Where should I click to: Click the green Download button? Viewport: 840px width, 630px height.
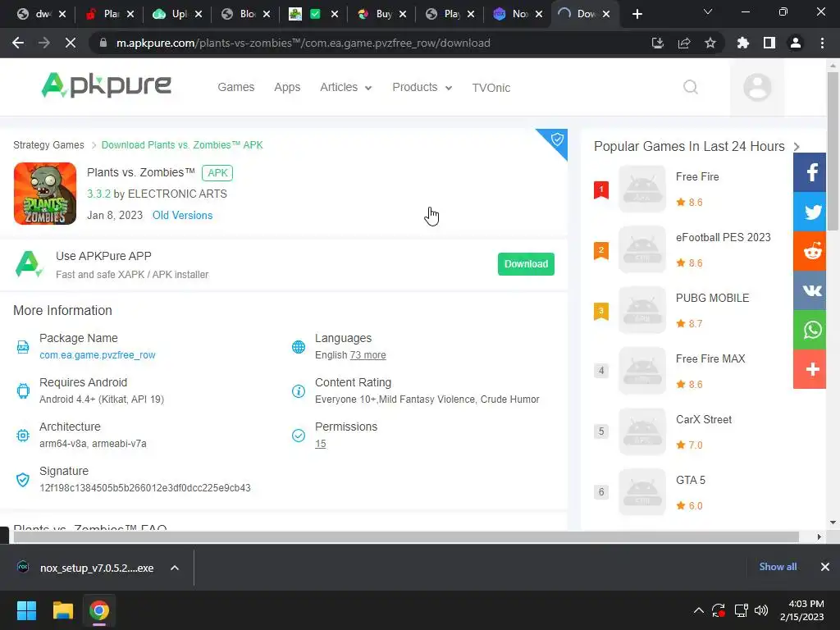pos(526,264)
